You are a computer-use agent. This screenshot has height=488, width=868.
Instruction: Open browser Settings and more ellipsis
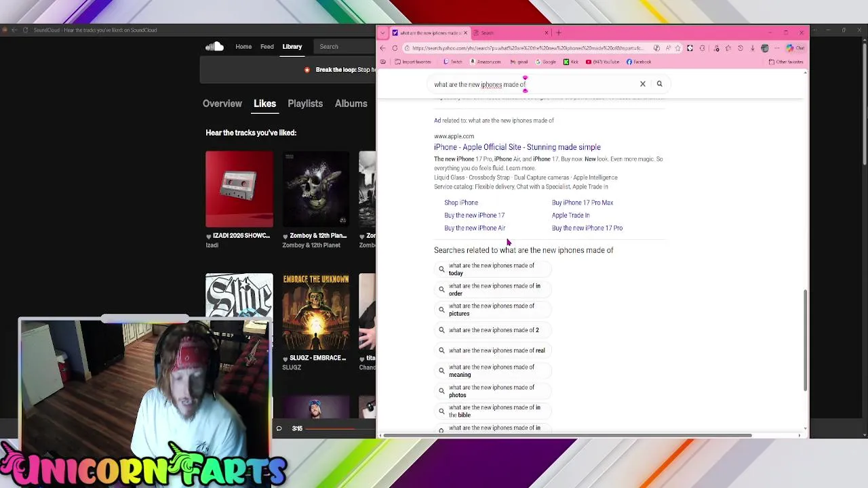(x=776, y=48)
